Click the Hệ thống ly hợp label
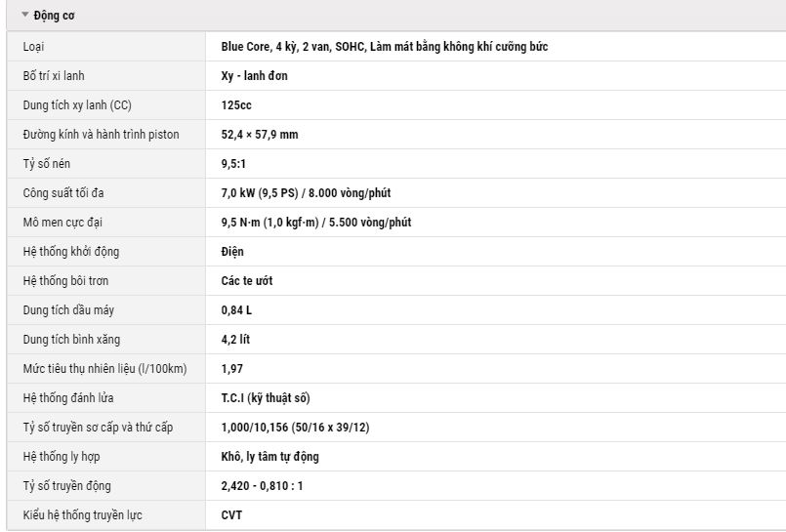This screenshot has width=786, height=532. [62, 457]
